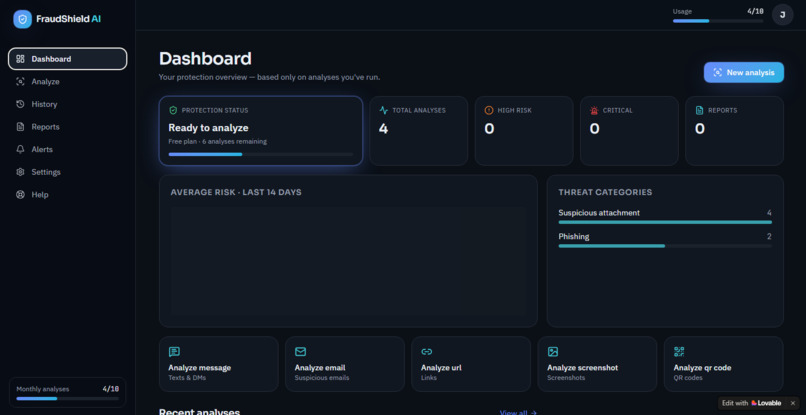The image size is (806, 415).
Task: Click the Analyze scan icon in the sidebar
Action: [x=21, y=81]
